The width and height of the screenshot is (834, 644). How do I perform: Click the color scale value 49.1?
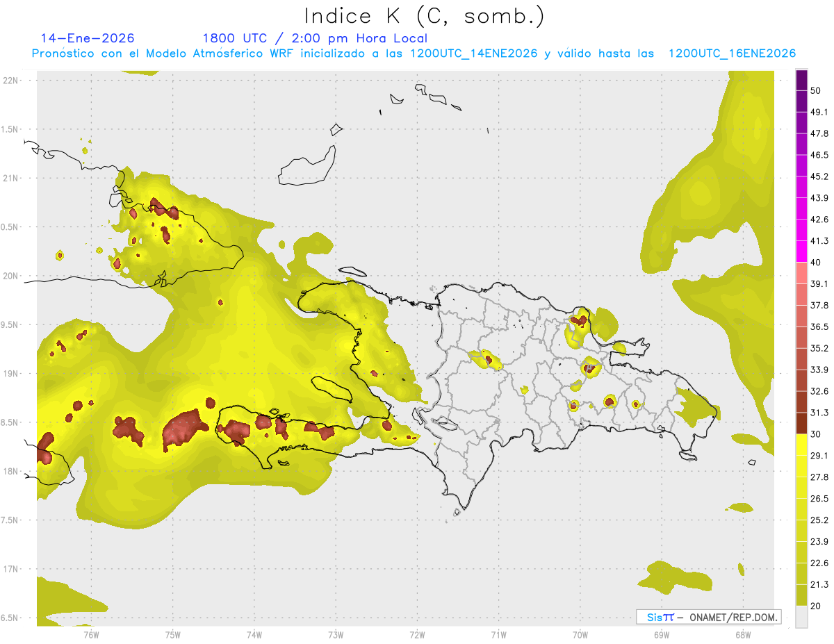point(819,112)
